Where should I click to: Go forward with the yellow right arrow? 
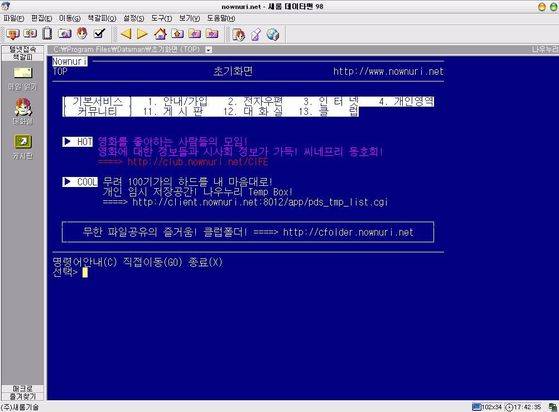[143, 34]
